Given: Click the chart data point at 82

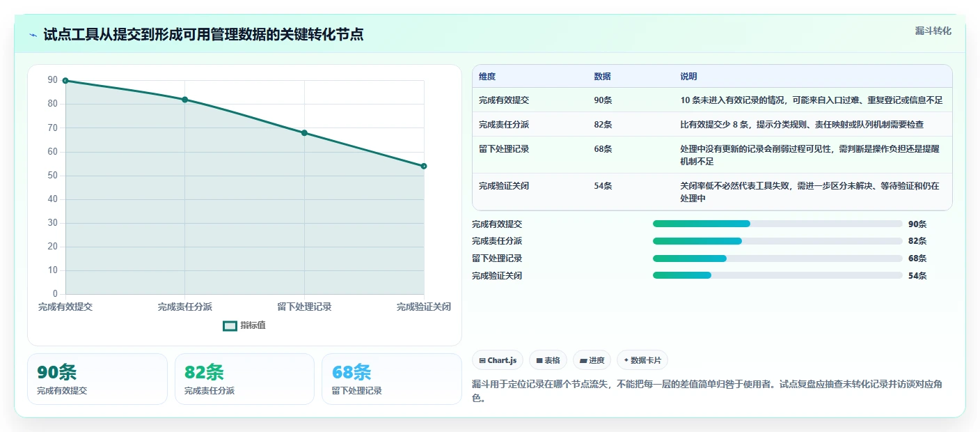Looking at the screenshot, I should 185,100.
